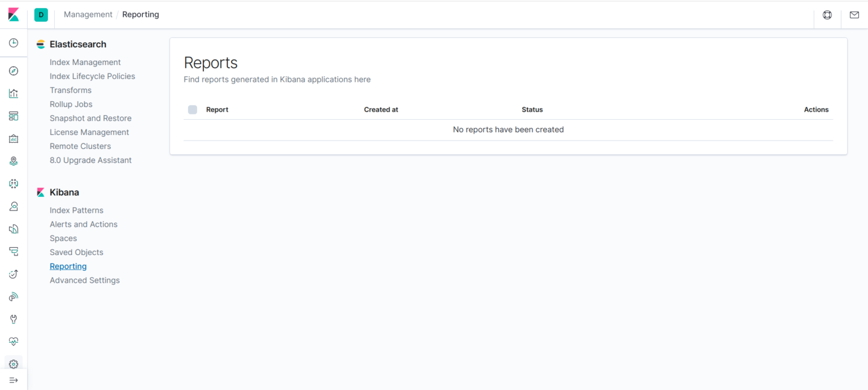Collapse the side navigation
Viewport: 868px width, 390px height.
(x=14, y=379)
